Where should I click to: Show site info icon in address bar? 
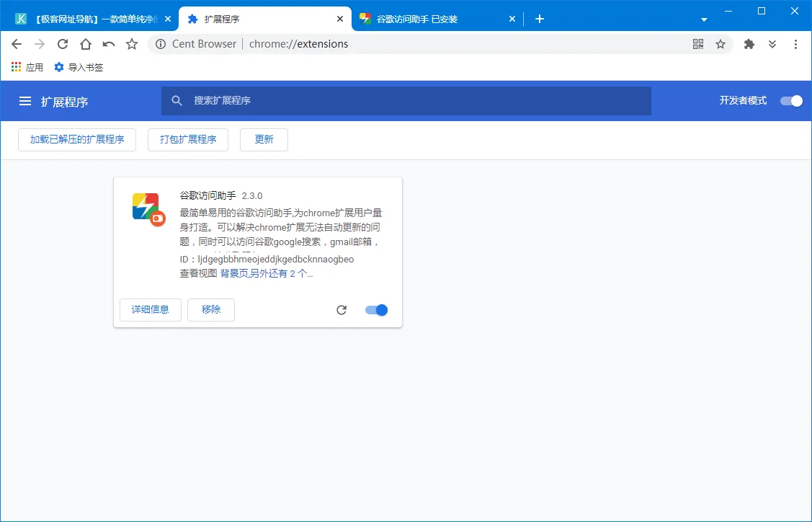pyautogui.click(x=161, y=44)
